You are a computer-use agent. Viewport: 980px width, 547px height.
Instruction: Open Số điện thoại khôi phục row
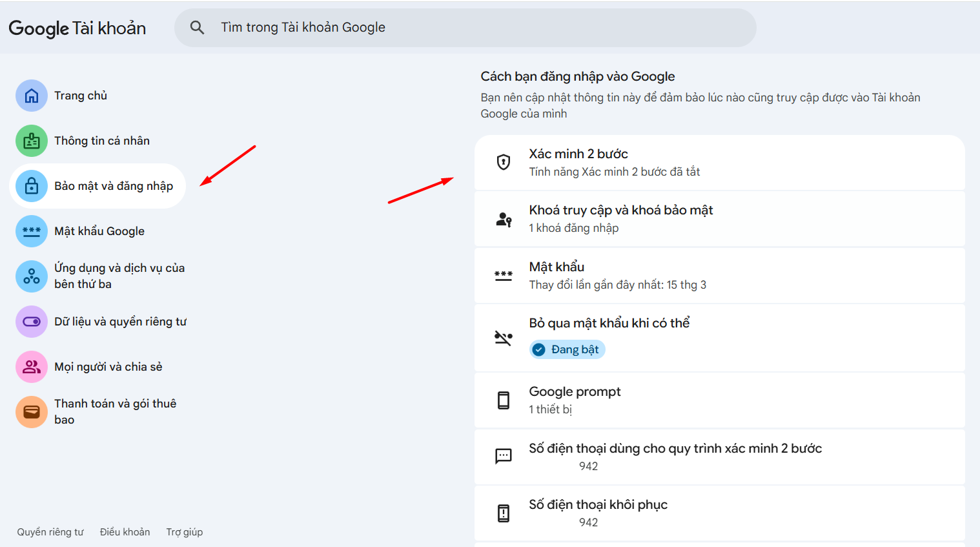click(x=719, y=513)
